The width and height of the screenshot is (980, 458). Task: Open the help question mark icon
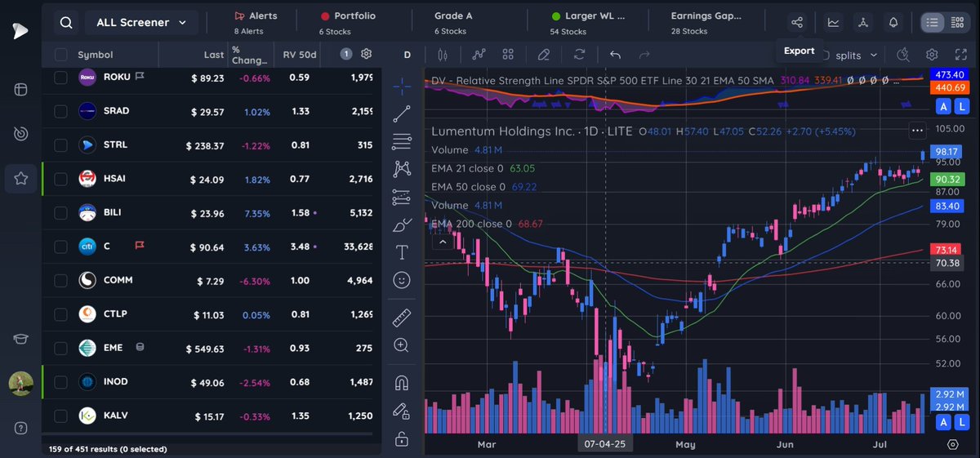pyautogui.click(x=21, y=428)
